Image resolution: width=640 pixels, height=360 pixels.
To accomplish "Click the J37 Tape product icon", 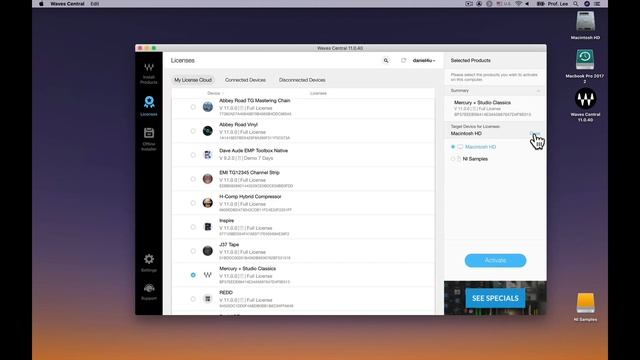I will (207, 251).
